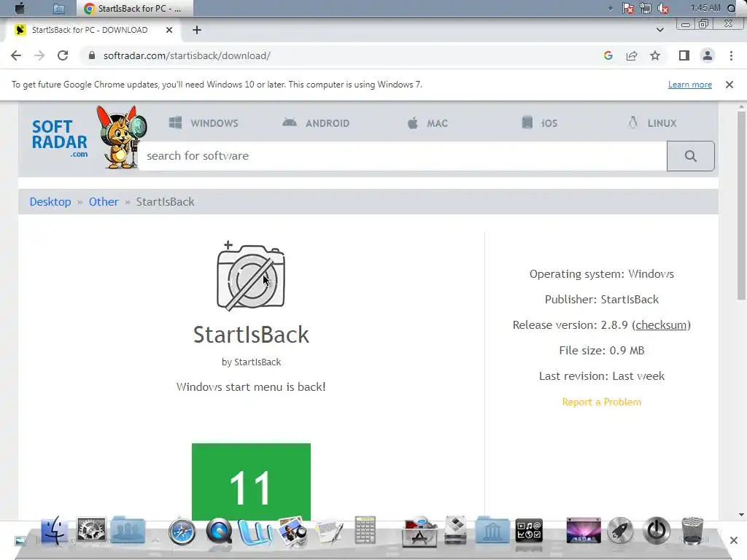Open Launchpad rocket in the dock
The height and width of the screenshot is (560, 747).
(620, 531)
